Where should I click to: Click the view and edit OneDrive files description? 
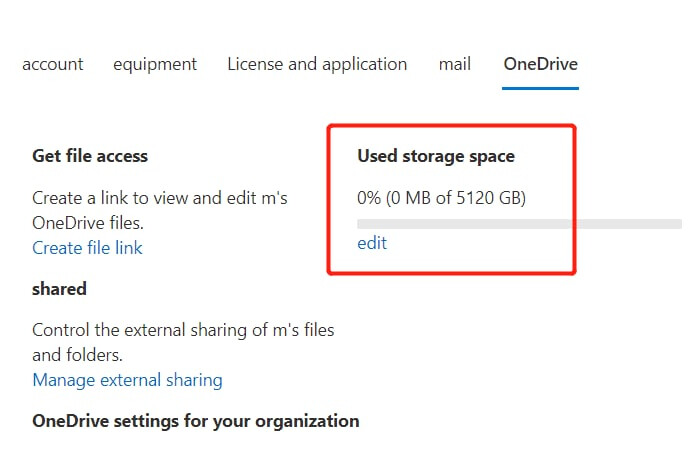click(160, 210)
